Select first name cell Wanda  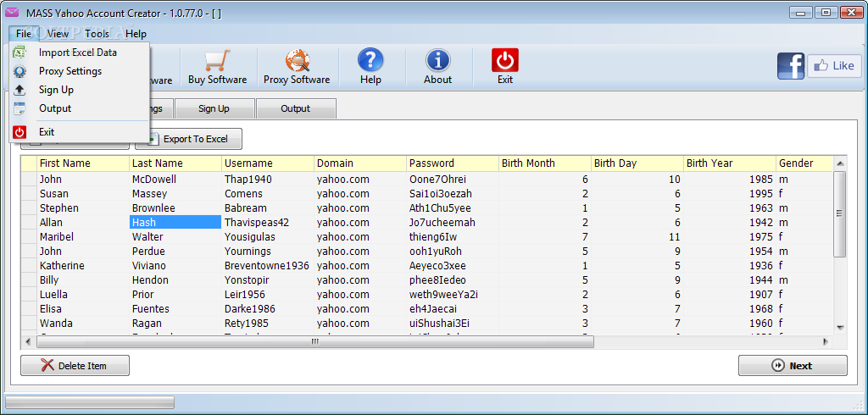(83, 324)
